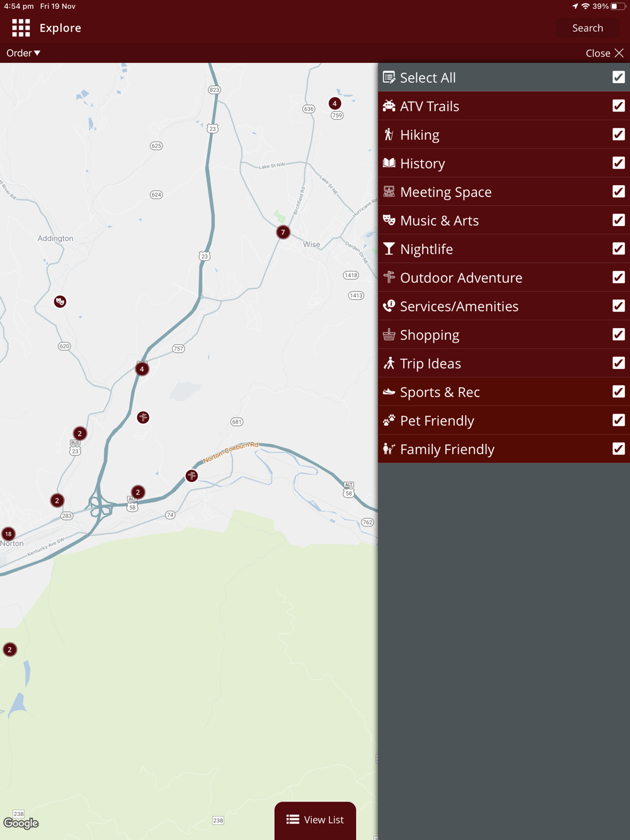The width and height of the screenshot is (630, 840).
Task: Uncheck the Select All checkbox
Action: (619, 77)
